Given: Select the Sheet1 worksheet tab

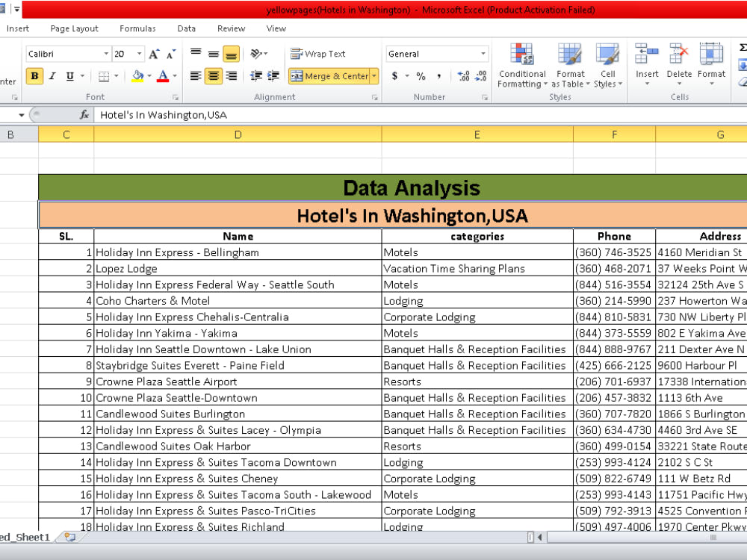Looking at the screenshot, I should coord(27,537).
